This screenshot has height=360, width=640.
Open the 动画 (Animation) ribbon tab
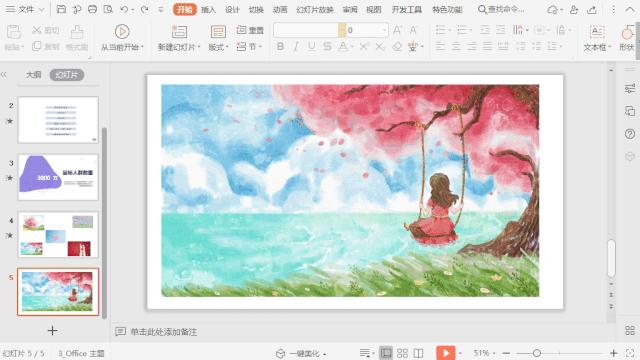(x=280, y=9)
